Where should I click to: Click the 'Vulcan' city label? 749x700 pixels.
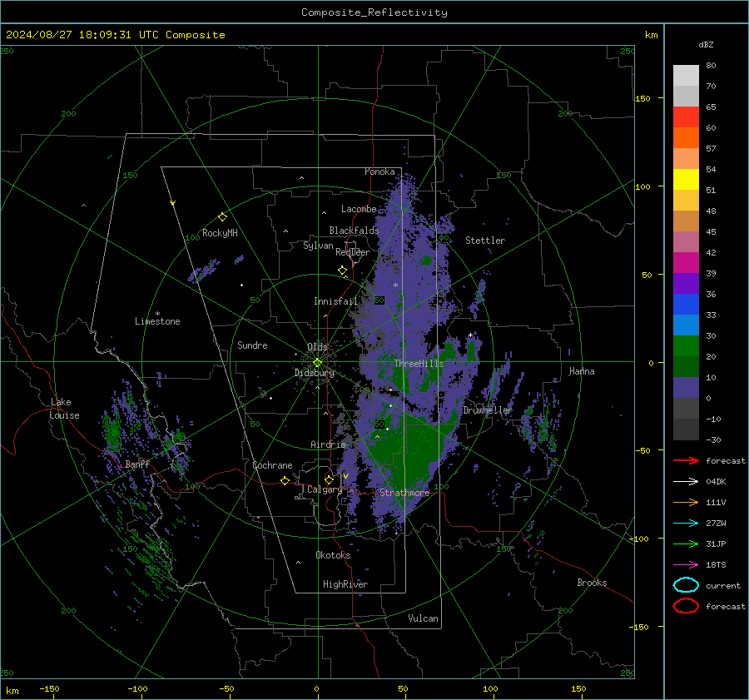pyautogui.click(x=423, y=618)
